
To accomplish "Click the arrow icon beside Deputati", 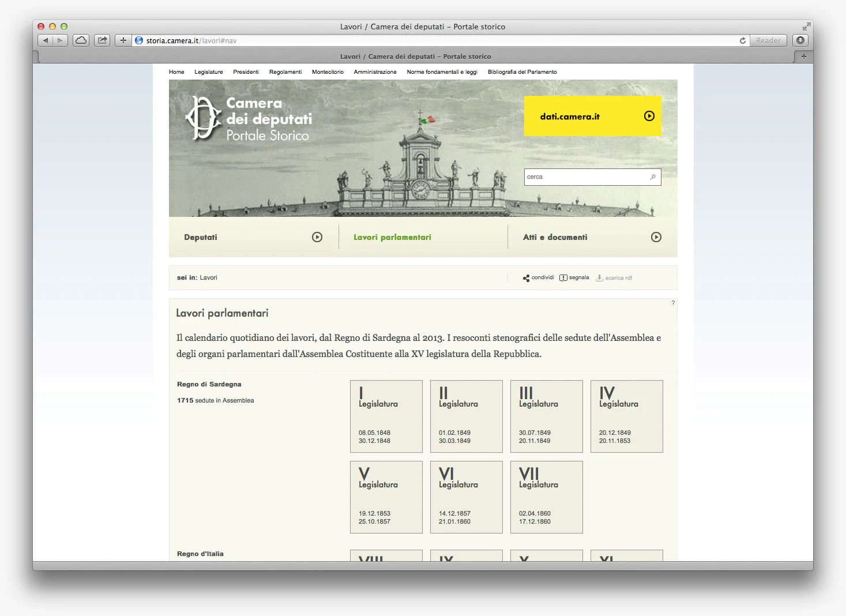I will (x=317, y=237).
